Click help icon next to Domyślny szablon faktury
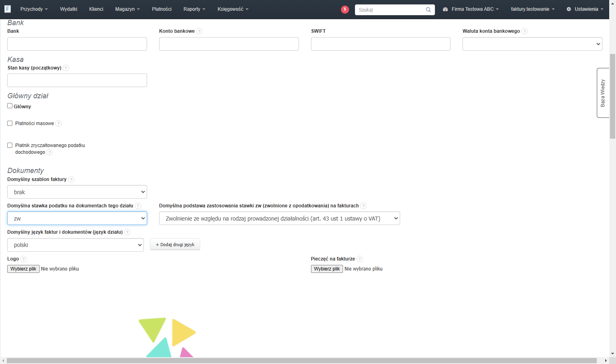 click(x=71, y=179)
